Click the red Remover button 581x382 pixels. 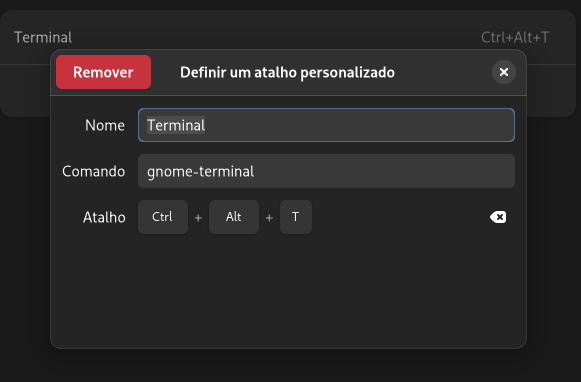[103, 72]
